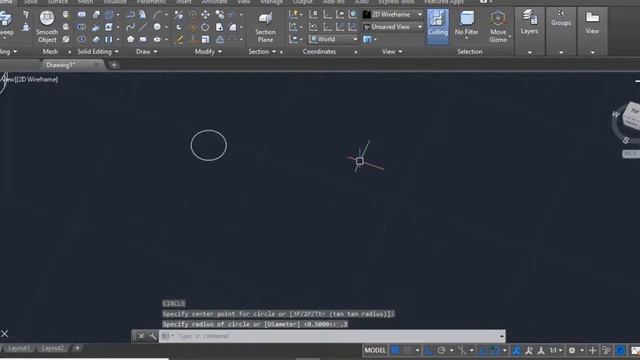Image resolution: width=640 pixels, height=360 pixels.
Task: Select the Copy tool in Modify panel
Action: (x=220, y=15)
